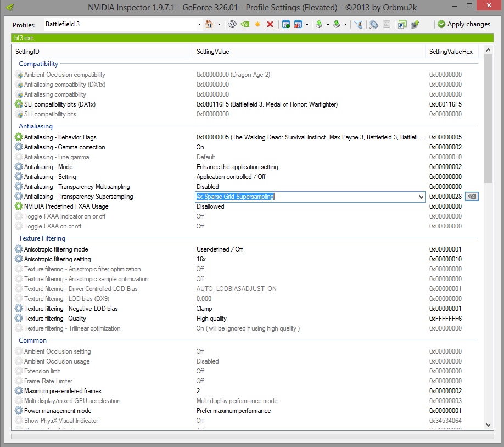
Task: Click the scroll up arrow of settings list
Action: coord(488,50)
